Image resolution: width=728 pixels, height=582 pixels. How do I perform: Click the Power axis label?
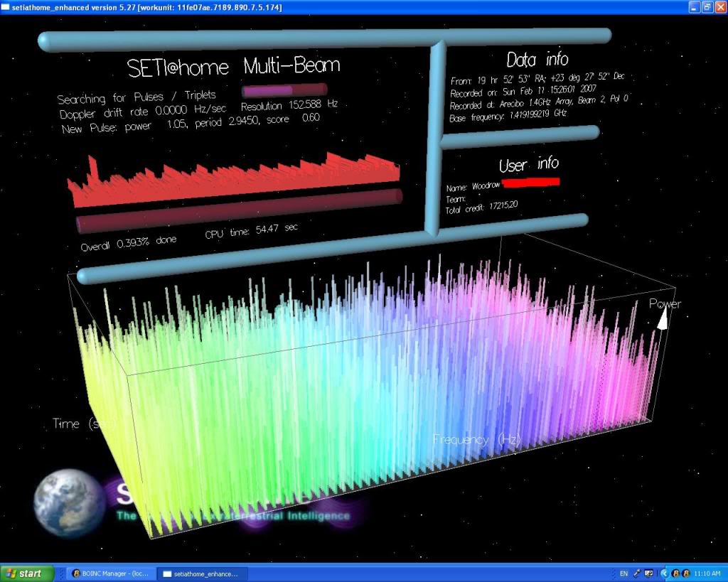click(x=665, y=304)
